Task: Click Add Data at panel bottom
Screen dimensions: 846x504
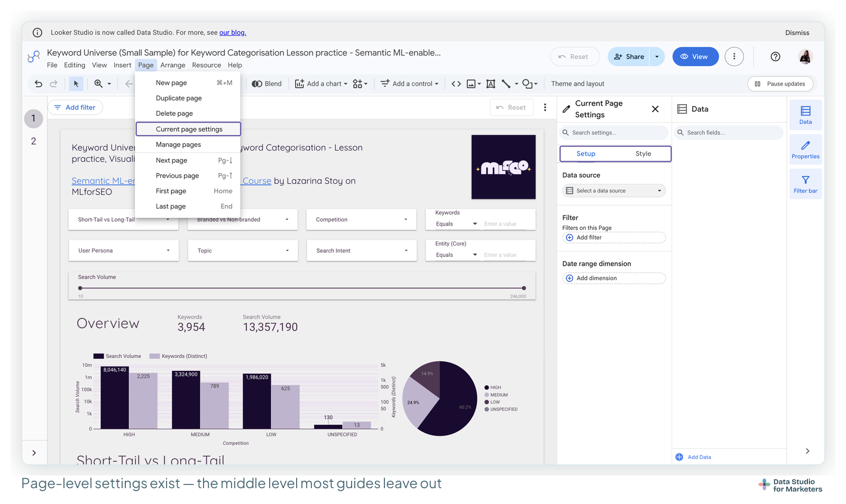Action: coord(693,457)
